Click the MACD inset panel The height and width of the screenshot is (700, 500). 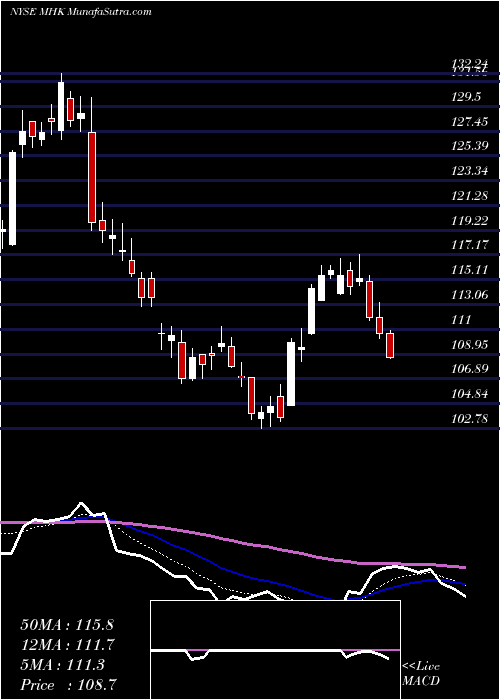pos(275,650)
